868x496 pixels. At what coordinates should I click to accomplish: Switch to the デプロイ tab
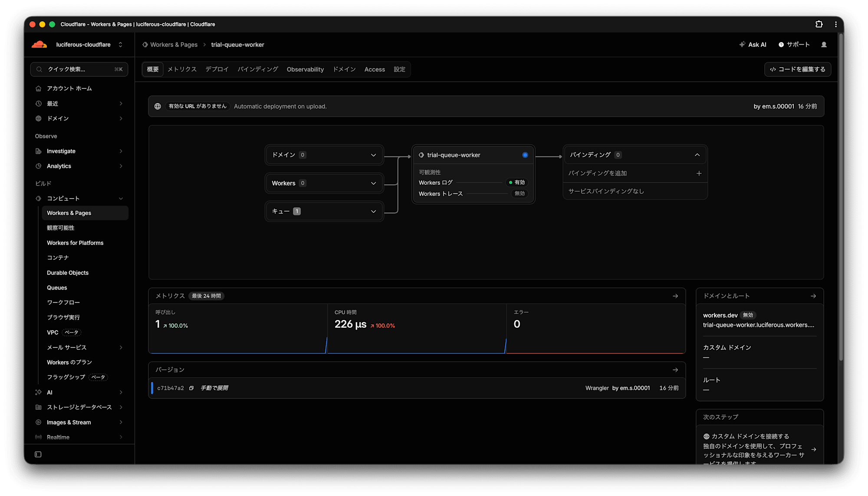pos(217,69)
